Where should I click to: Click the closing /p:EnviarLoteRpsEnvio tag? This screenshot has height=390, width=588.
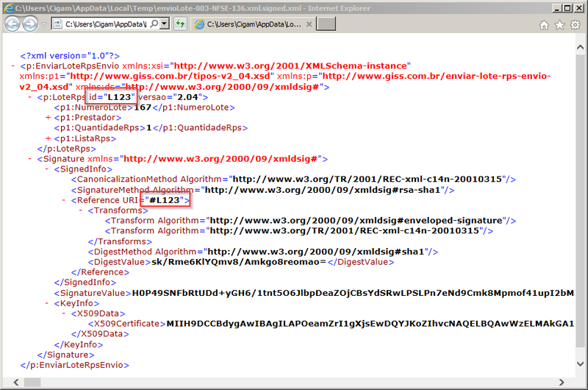point(75,365)
